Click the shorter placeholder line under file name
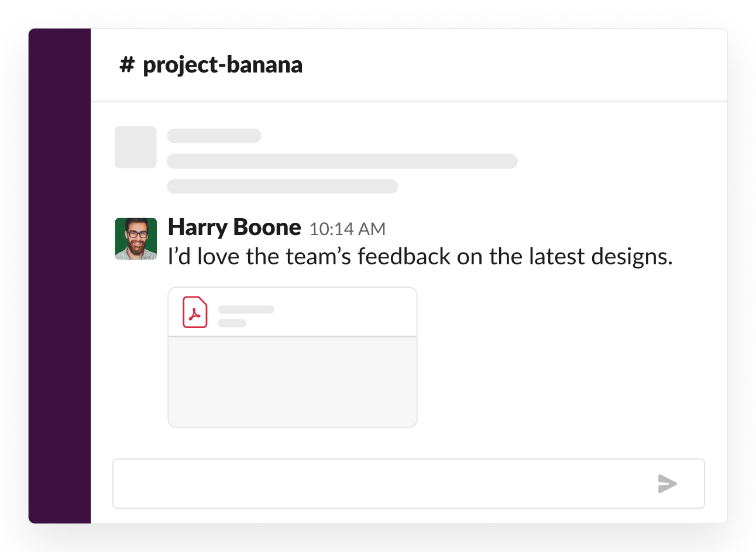This screenshot has height=552, width=756. (232, 323)
